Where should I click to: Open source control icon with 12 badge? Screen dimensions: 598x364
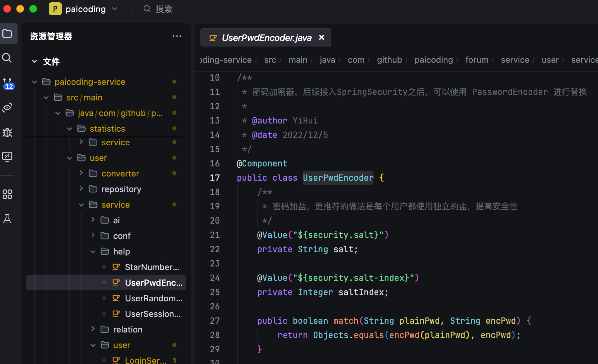click(x=8, y=83)
